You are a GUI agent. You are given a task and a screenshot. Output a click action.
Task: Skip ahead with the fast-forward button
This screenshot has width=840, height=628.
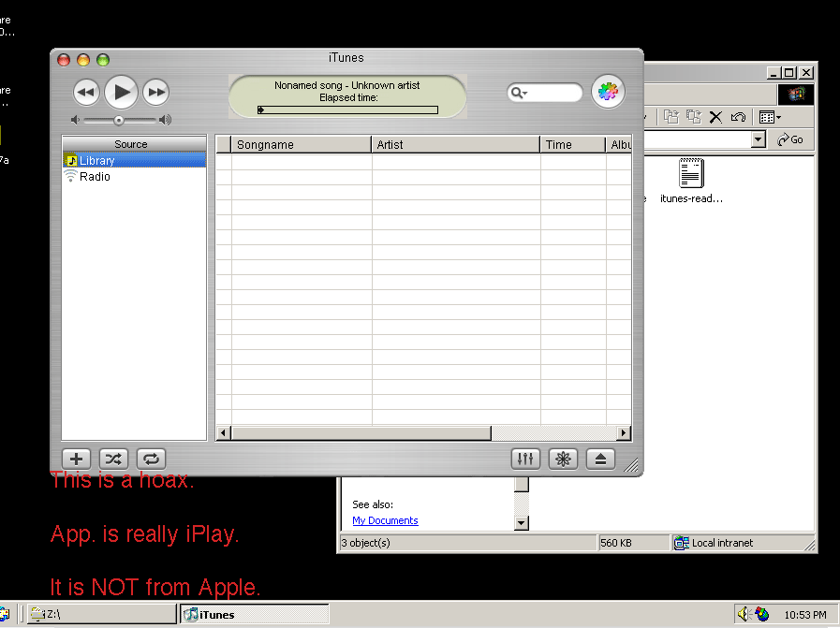tap(155, 92)
